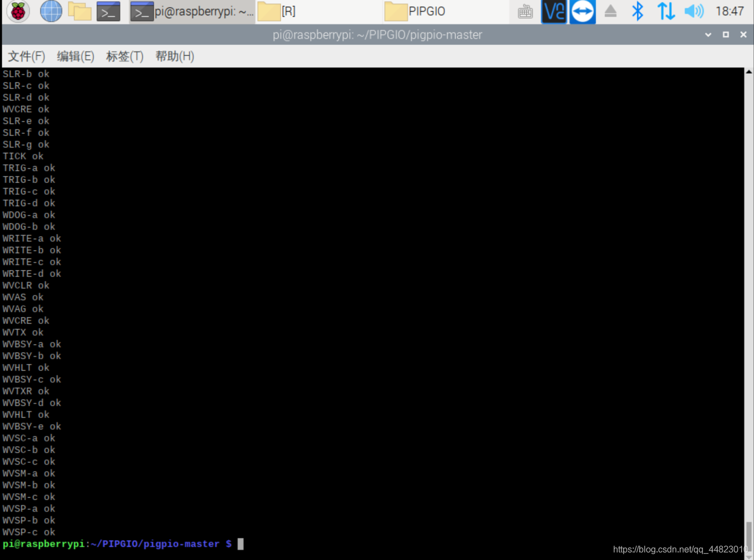Viewport: 754px width, 560px height.
Task: Open the network connections icon
Action: tap(666, 11)
